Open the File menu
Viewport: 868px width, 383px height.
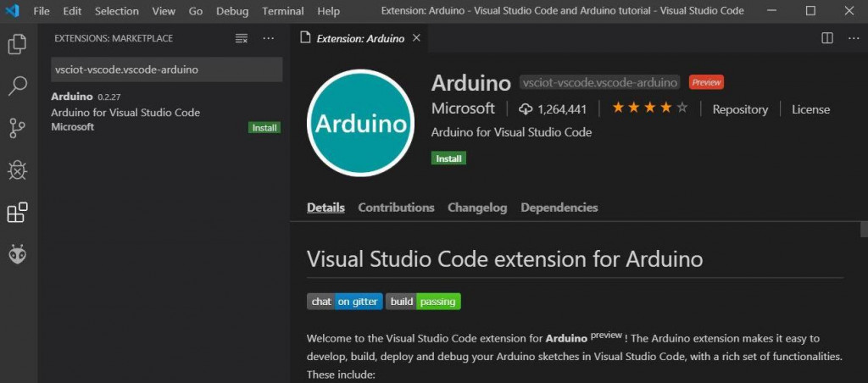(42, 11)
